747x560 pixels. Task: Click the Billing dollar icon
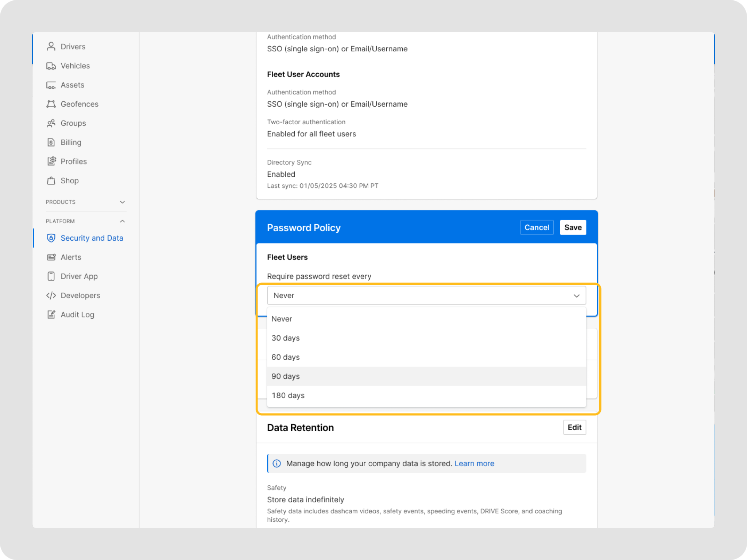pos(51,142)
